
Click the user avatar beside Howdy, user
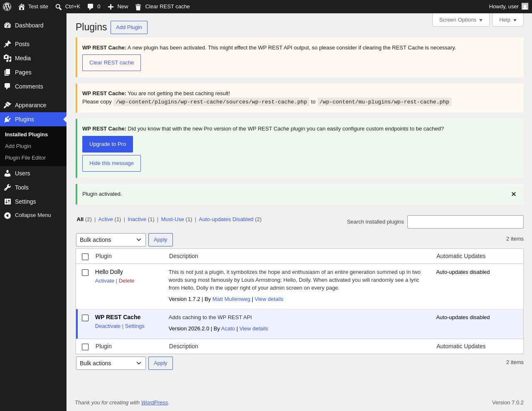525,6
